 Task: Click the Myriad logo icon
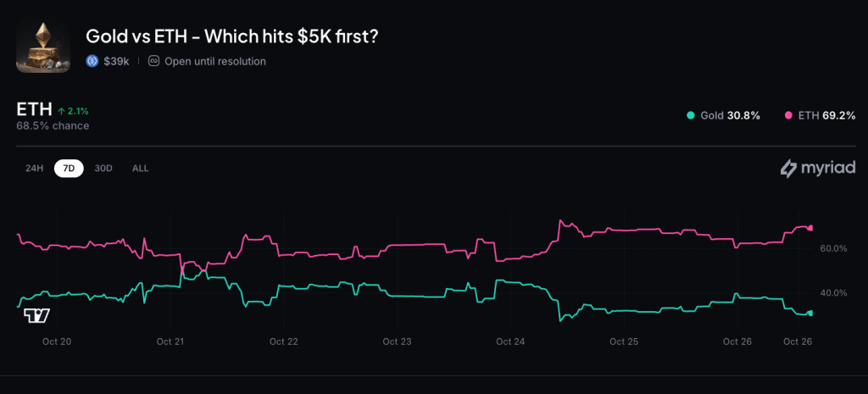[788, 169]
